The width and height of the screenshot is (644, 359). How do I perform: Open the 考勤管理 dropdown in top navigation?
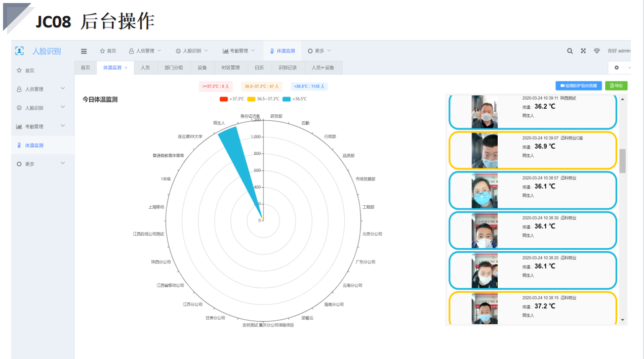tap(238, 51)
